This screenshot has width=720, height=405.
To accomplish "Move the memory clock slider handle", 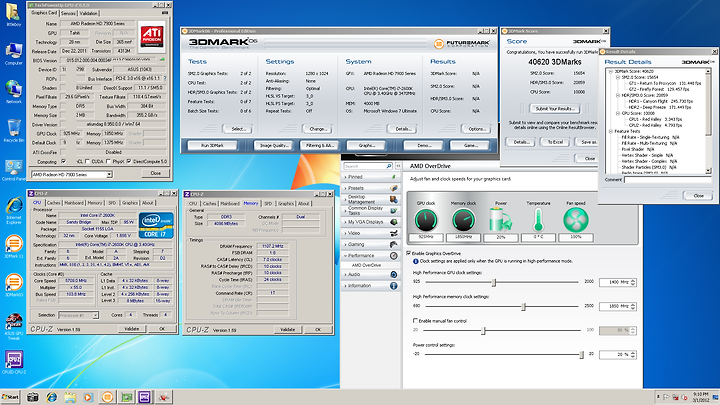I will pos(523,306).
